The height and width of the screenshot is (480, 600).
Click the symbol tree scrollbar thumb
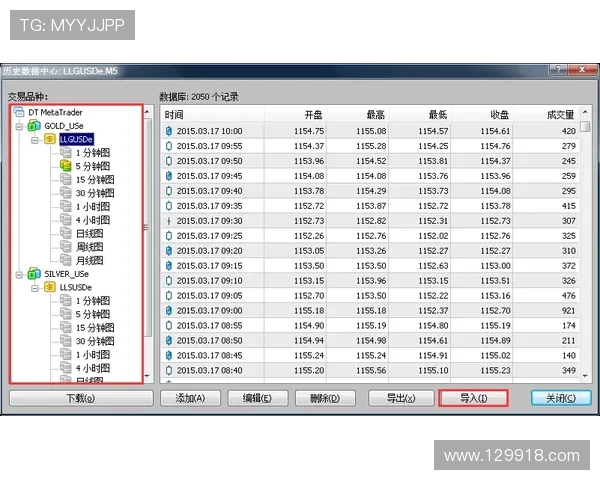click(148, 227)
